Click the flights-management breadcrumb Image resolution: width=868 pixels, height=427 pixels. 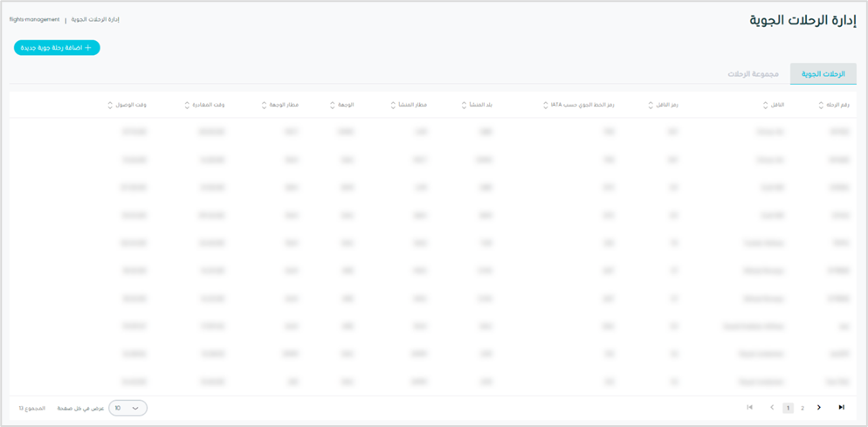pos(34,20)
